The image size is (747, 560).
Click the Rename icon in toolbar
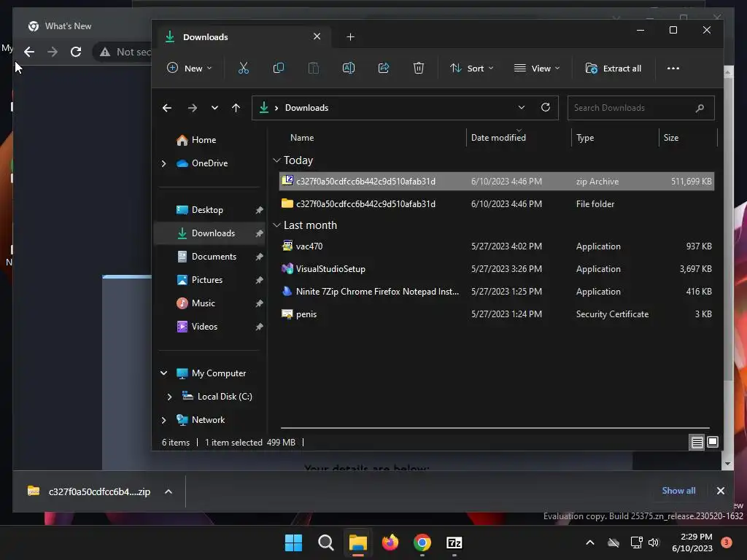click(348, 68)
